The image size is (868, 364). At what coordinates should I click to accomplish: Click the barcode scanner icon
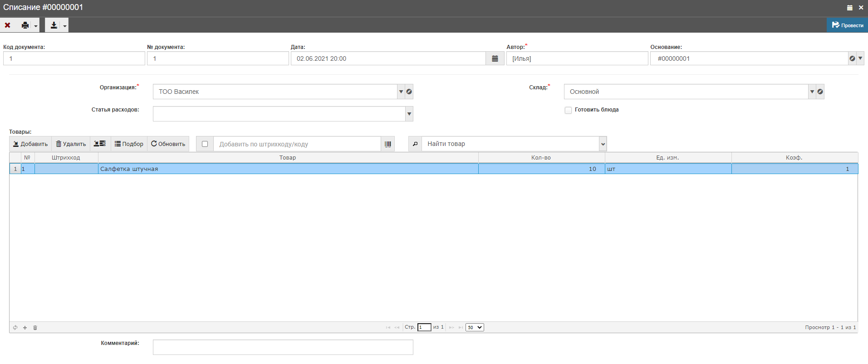pyautogui.click(x=388, y=144)
